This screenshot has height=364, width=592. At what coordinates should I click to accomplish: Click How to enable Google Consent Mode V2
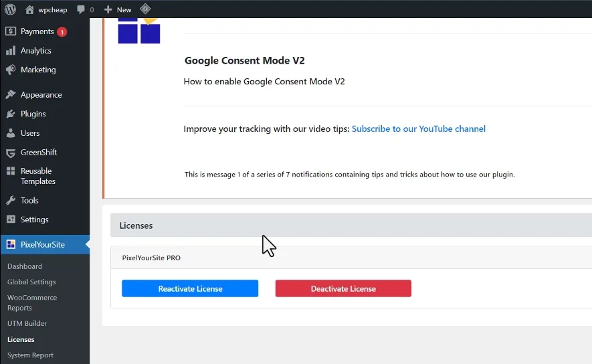click(264, 82)
